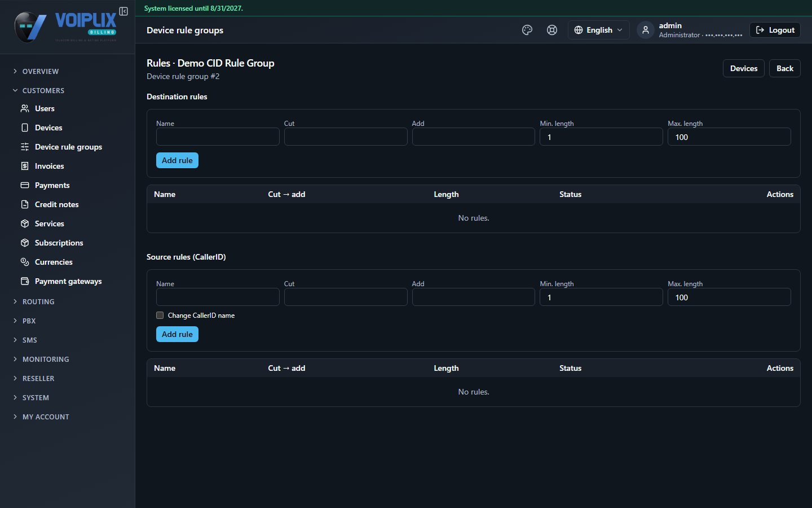Click the Logout button
This screenshot has height=508, width=812.
775,30
